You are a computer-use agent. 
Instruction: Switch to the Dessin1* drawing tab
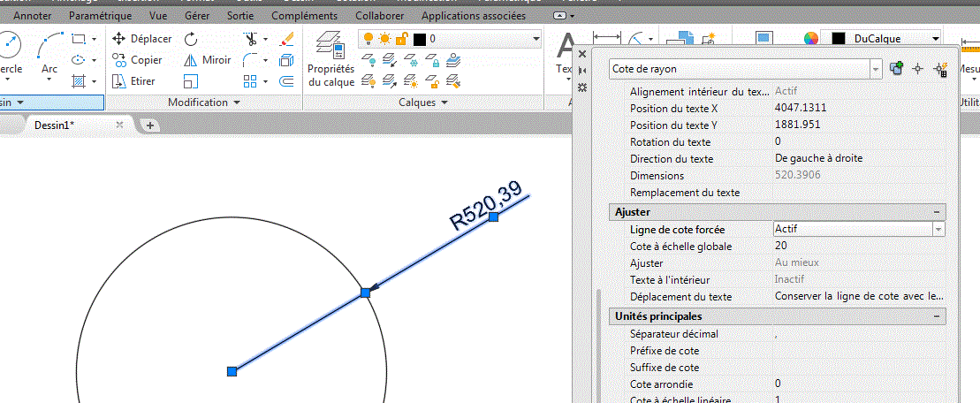click(55, 125)
